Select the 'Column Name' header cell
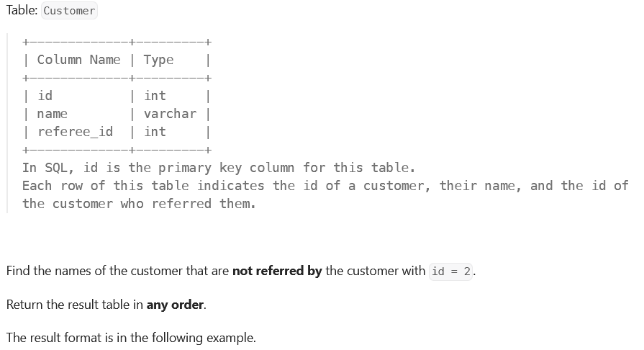Viewport: 644px width, 350px height. click(x=79, y=60)
